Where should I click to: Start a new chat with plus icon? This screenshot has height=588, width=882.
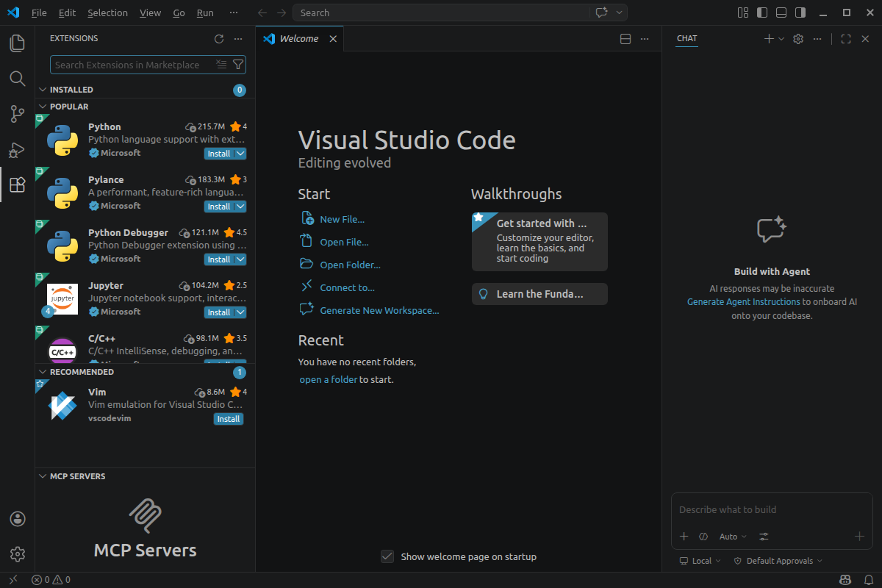point(769,39)
